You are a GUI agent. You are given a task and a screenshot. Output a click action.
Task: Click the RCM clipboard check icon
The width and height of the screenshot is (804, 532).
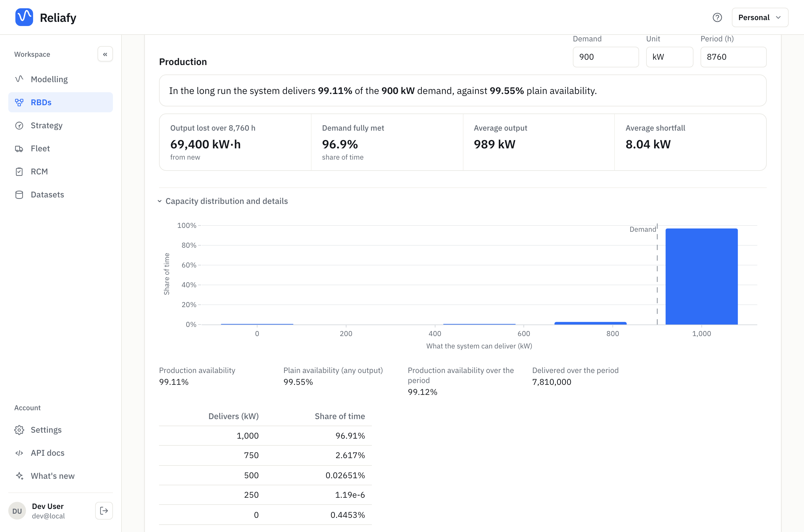19,171
